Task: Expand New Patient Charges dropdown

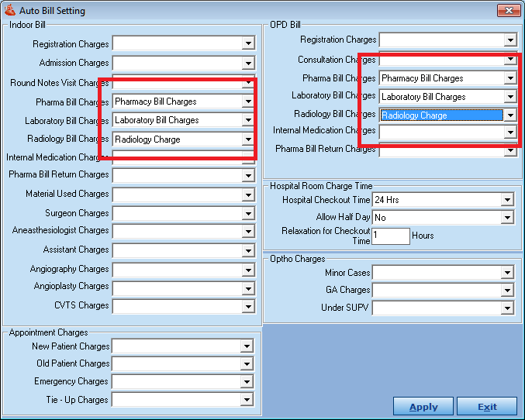Action: [248, 346]
